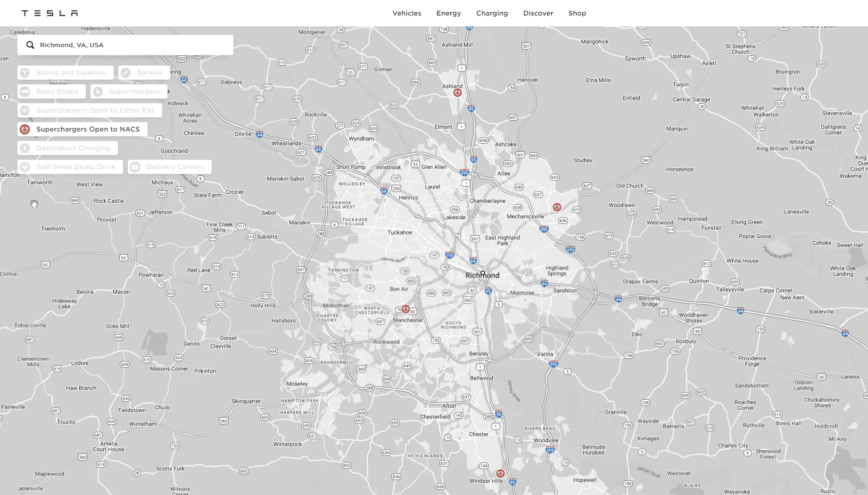The width and height of the screenshot is (868, 495).
Task: Enable Superchargers Open to Other EVs filter
Action: pos(90,110)
